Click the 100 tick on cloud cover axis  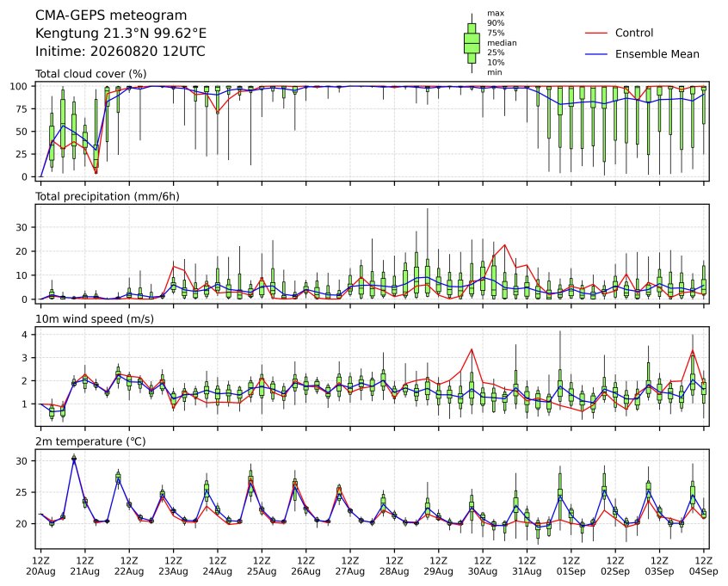[x=22, y=86]
